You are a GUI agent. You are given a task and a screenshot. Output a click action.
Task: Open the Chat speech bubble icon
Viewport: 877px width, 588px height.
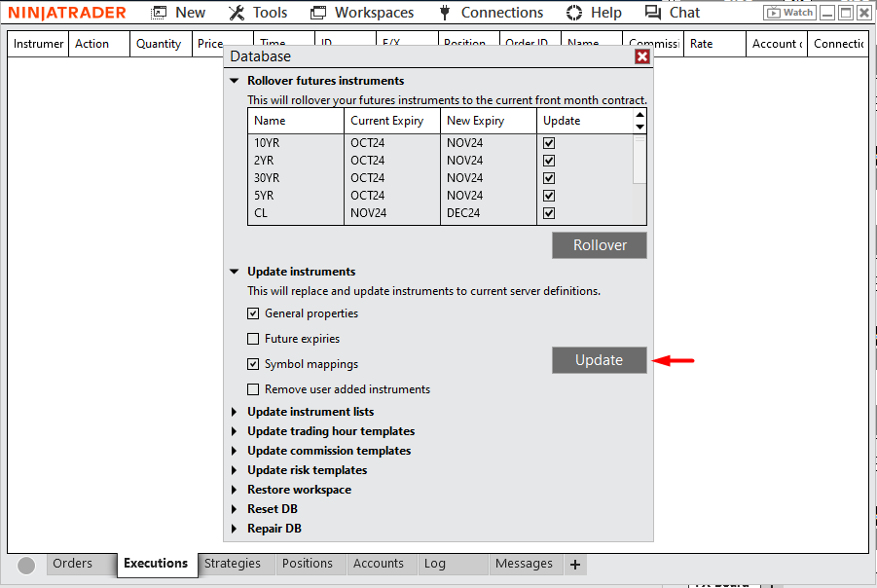[653, 13]
